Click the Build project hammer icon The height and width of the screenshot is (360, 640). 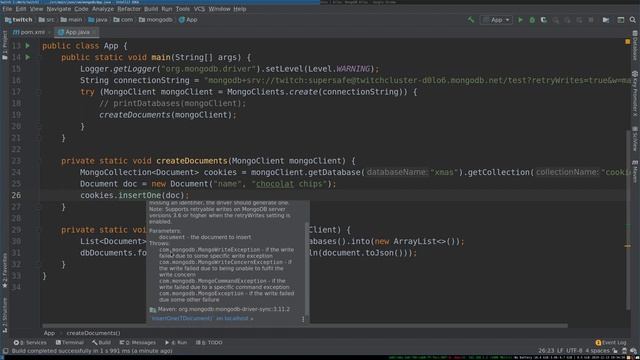click(x=471, y=20)
